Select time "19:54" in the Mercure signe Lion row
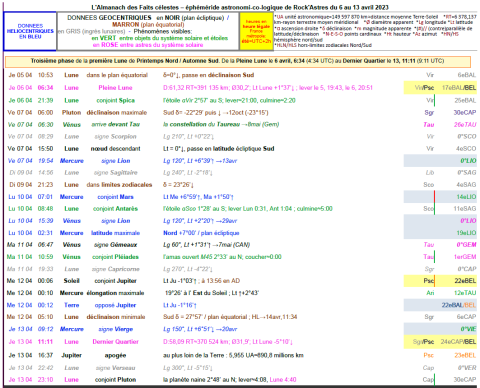480x388 pixels. (x=45, y=161)
